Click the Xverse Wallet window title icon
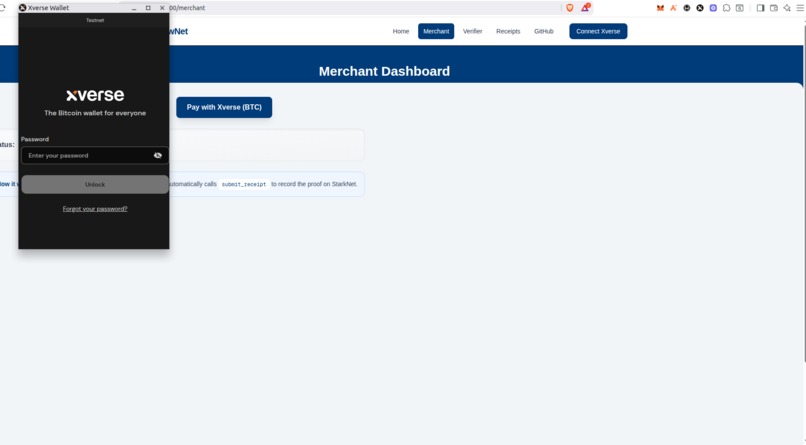This screenshot has width=806, height=445. (x=23, y=8)
